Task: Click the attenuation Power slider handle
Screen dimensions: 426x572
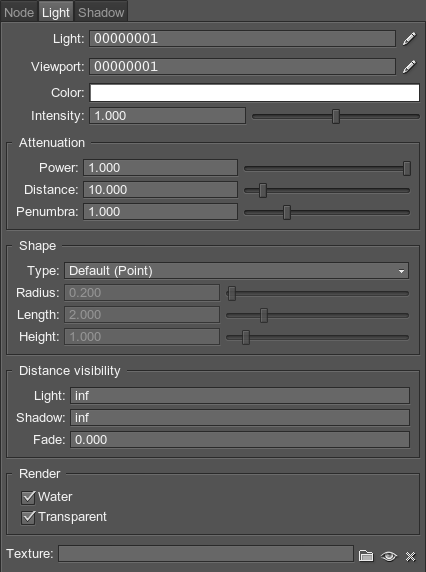Action: coord(407,168)
